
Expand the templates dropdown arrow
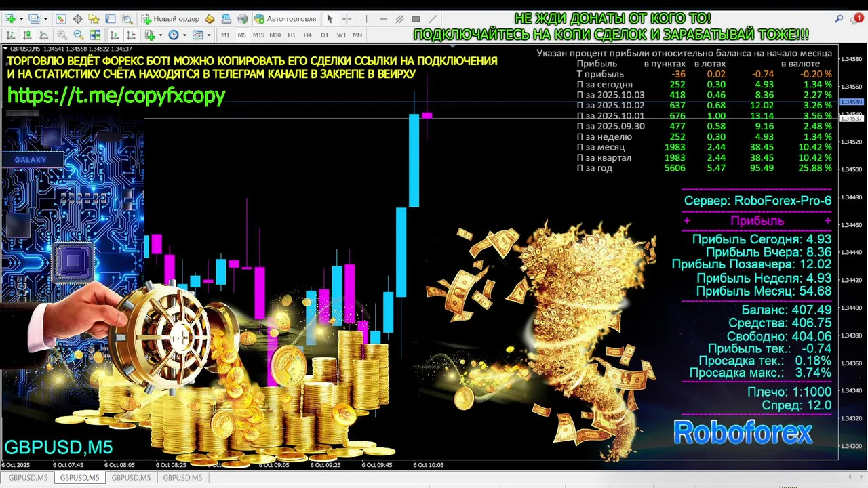[209, 35]
